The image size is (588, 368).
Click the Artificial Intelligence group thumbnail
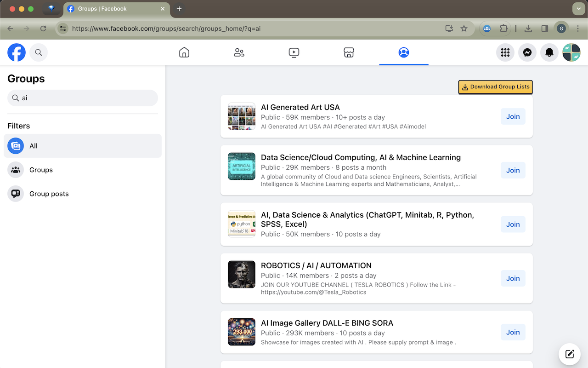pyautogui.click(x=242, y=167)
